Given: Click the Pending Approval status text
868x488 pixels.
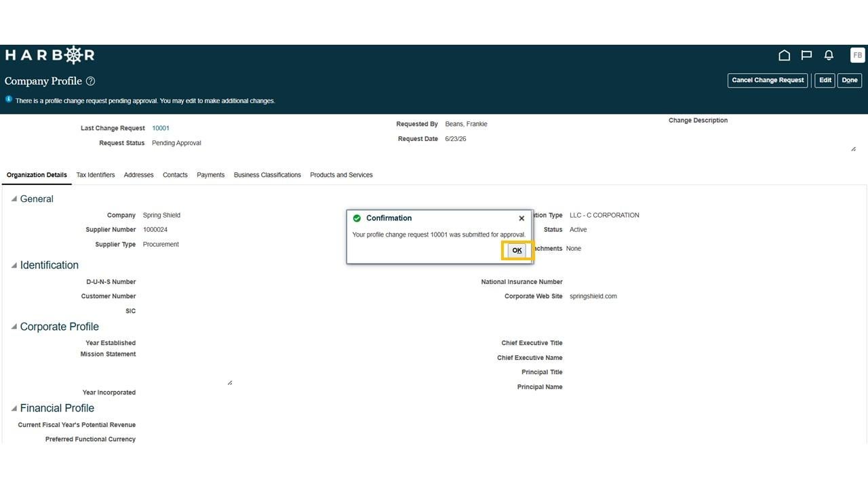Looking at the screenshot, I should [x=176, y=143].
